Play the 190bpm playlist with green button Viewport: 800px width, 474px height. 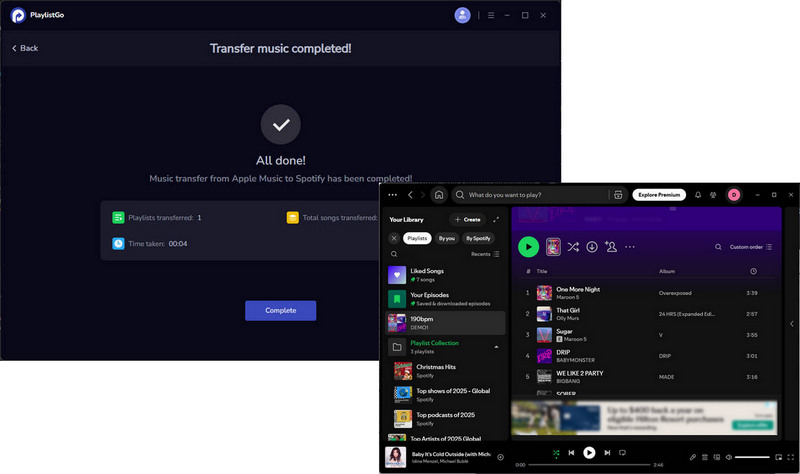529,247
